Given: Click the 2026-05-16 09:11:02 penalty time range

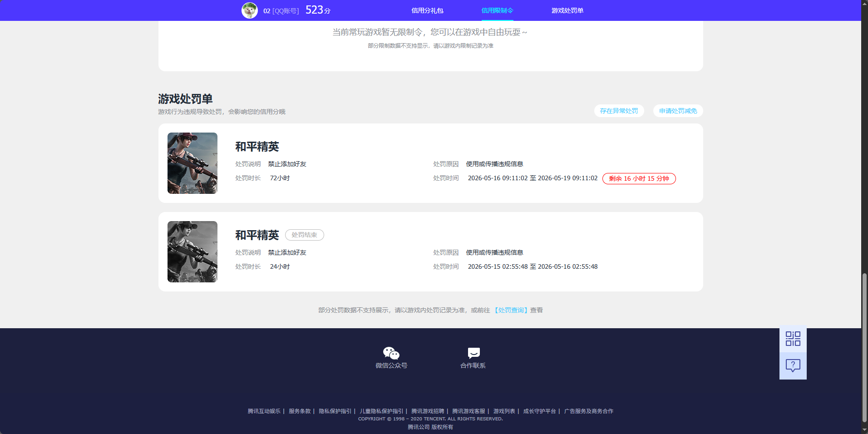Looking at the screenshot, I should [x=533, y=178].
